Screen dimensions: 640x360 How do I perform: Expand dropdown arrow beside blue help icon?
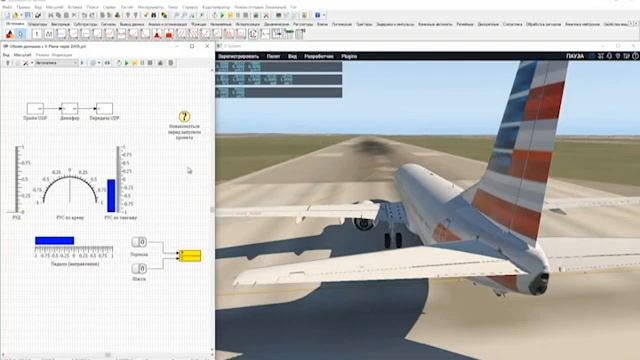pyautogui.click(x=324, y=15)
